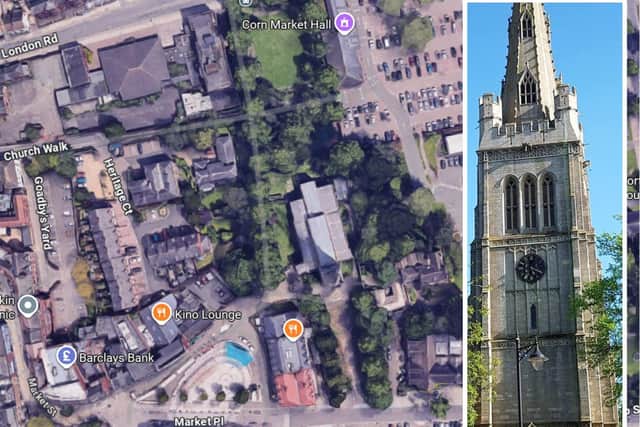Click the grey location pin near clinic
This screenshot has width=640, height=427.
point(28,306)
